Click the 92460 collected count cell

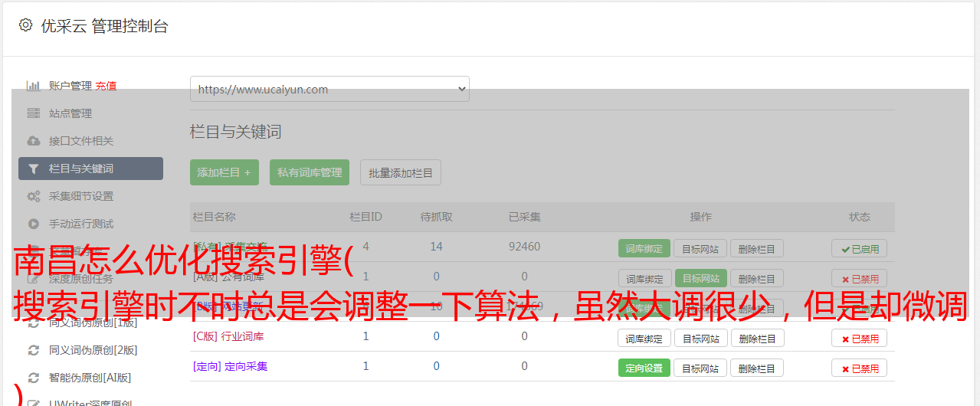click(x=524, y=247)
